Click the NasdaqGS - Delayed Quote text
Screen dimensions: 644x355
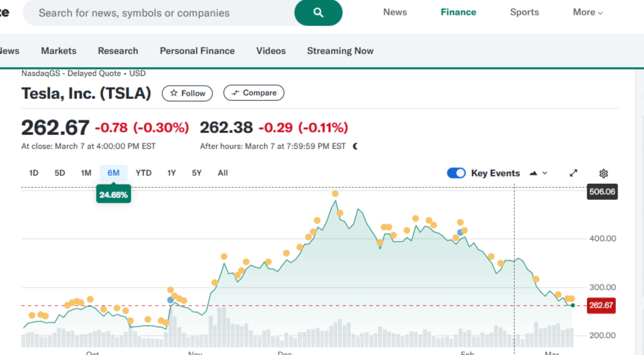(x=71, y=74)
